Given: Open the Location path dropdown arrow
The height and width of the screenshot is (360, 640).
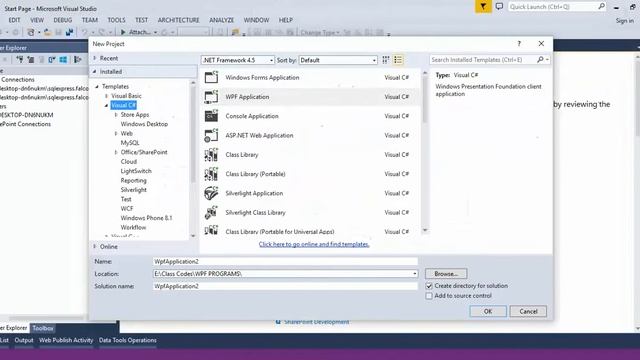Looking at the screenshot, I should [x=414, y=274].
